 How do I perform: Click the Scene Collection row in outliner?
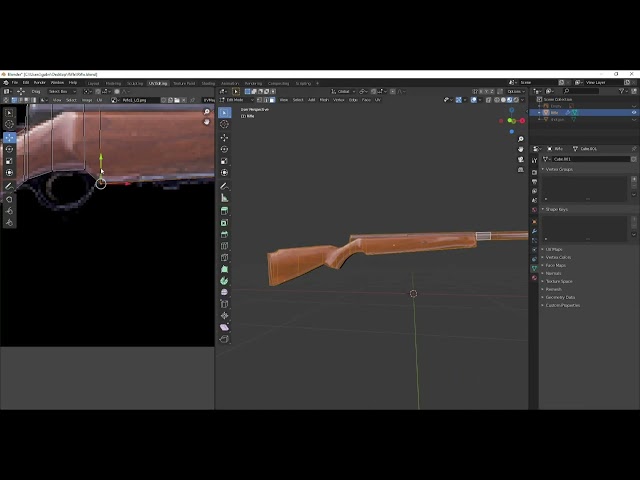coord(558,99)
